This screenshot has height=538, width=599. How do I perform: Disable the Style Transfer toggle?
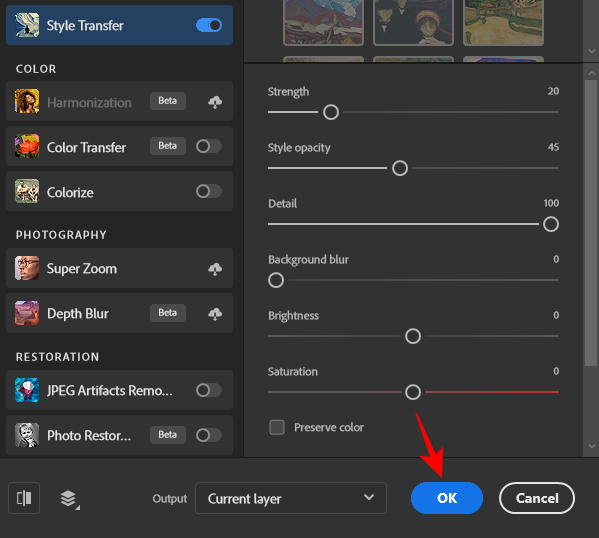(209, 25)
